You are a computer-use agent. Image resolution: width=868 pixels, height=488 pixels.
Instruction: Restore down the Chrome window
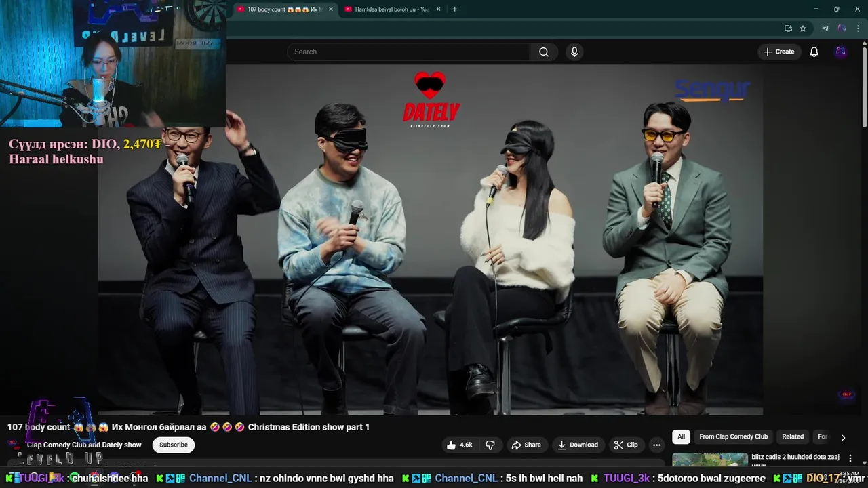point(836,9)
